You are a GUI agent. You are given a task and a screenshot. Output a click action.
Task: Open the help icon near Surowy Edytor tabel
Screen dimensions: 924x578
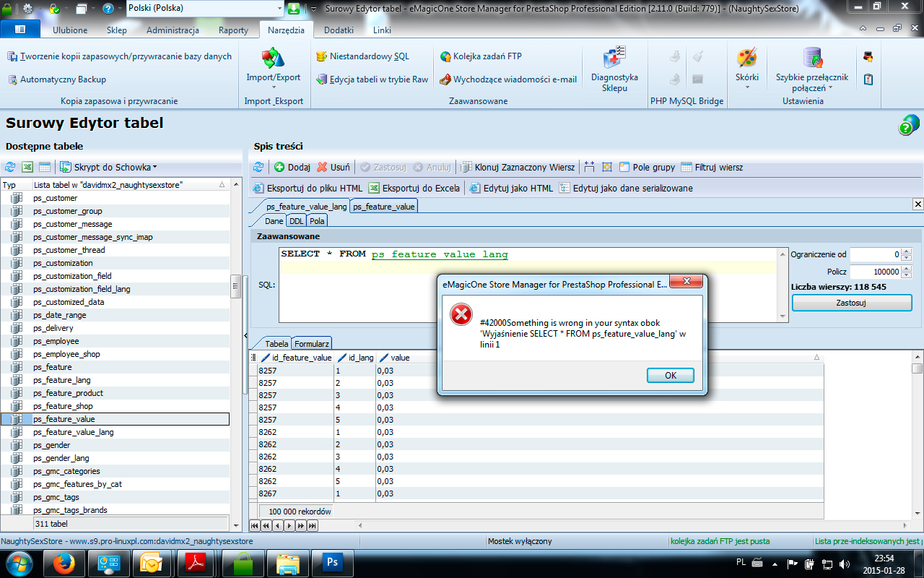[x=908, y=125]
